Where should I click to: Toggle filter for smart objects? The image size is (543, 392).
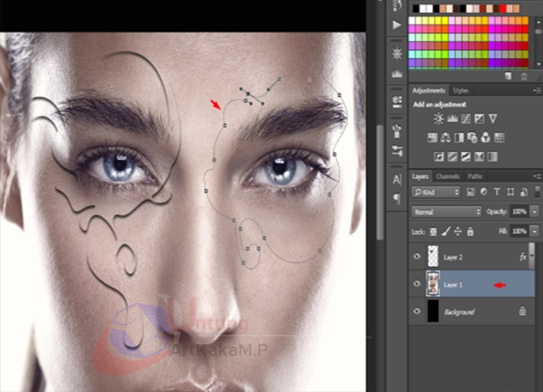[x=524, y=192]
